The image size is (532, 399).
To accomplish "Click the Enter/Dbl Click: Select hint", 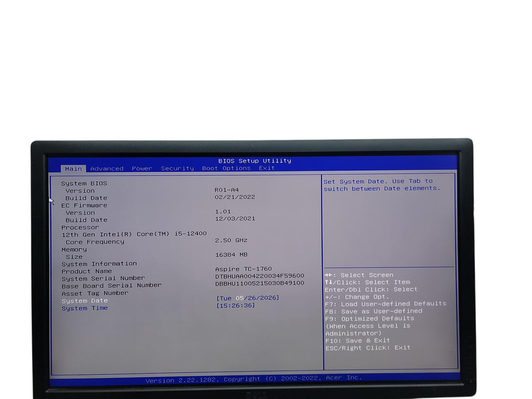I will [x=371, y=290].
